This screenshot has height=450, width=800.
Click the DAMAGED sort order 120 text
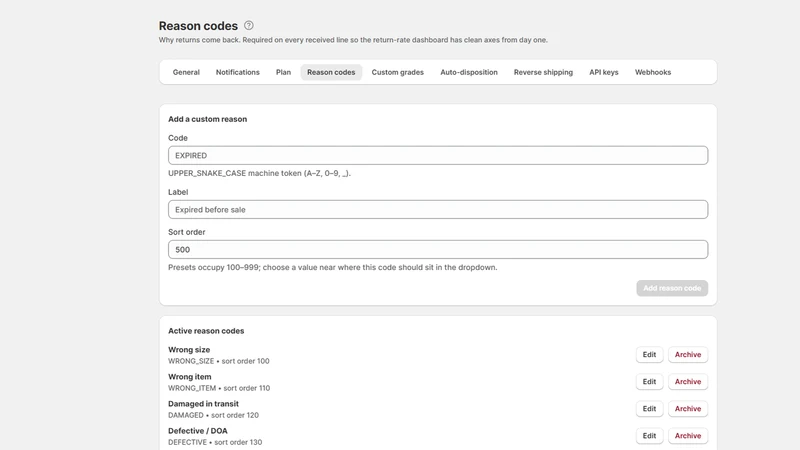213,415
